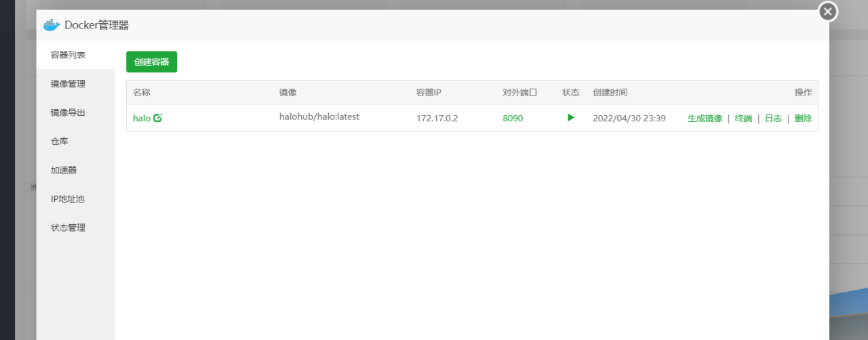
Task: Click the halo container name link
Action: pos(142,118)
